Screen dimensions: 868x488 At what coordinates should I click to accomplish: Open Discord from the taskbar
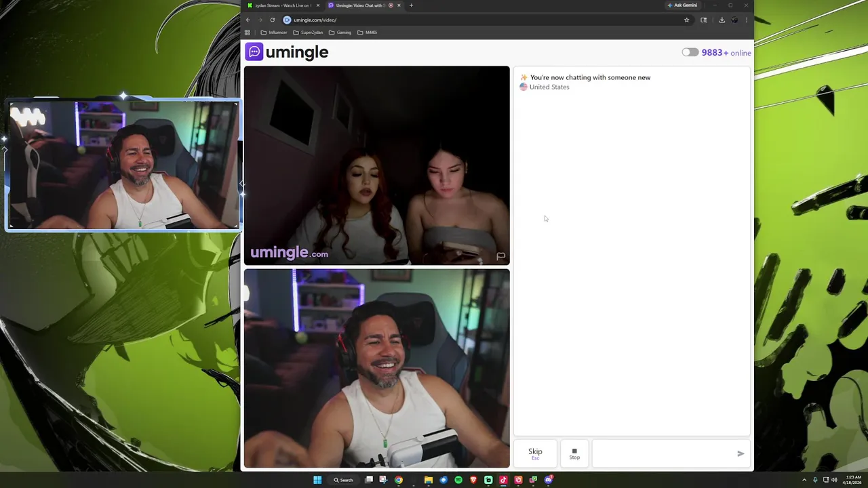(549, 480)
